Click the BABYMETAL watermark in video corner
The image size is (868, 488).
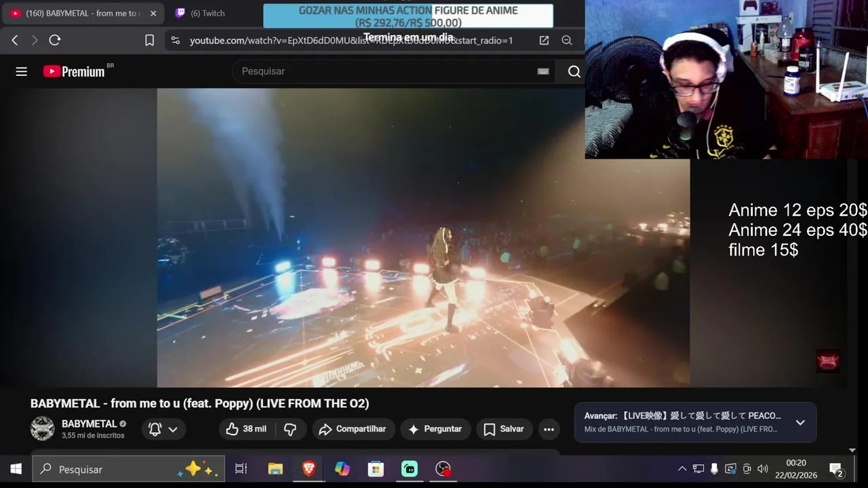coord(828,361)
